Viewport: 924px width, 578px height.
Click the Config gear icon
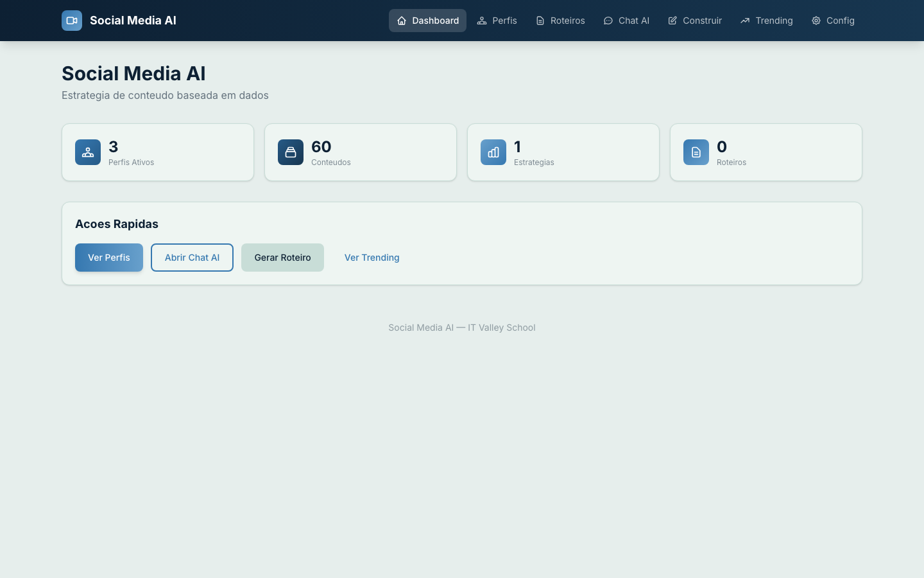(x=816, y=21)
